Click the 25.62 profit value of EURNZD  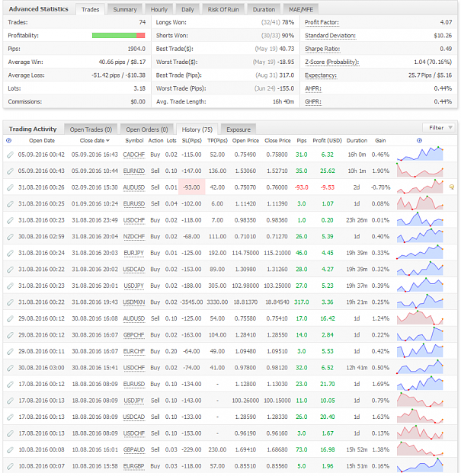(328, 171)
